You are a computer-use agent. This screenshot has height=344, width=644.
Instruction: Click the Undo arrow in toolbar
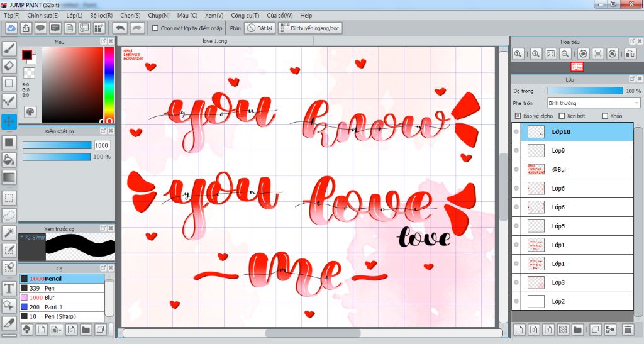120,28
